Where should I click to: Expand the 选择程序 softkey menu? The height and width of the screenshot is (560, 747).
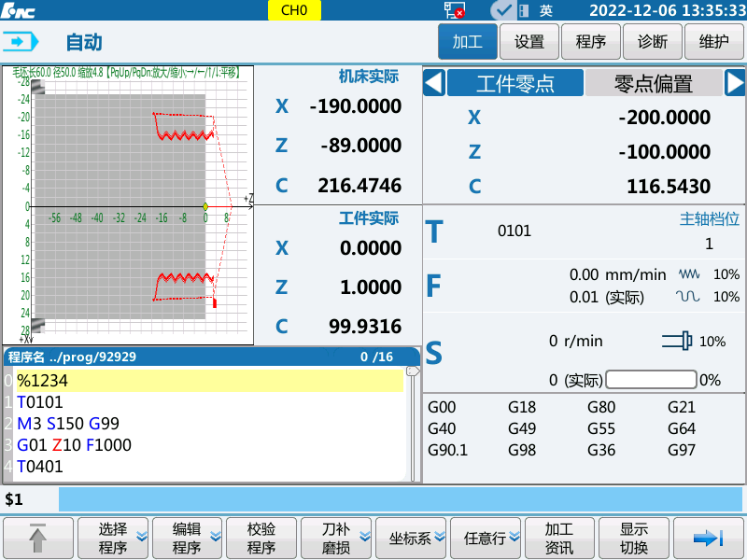113,539
